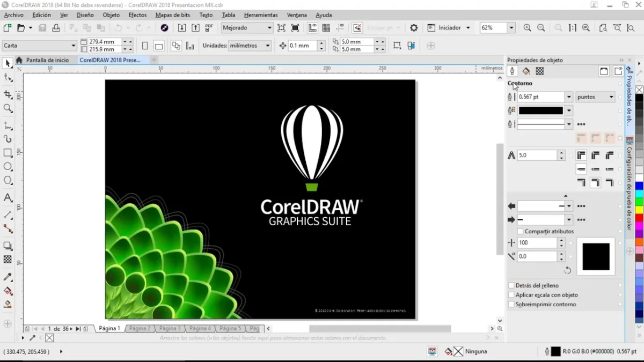Open the Transparency tab in object properties
This screenshot has width=644, height=362.
tap(540, 71)
